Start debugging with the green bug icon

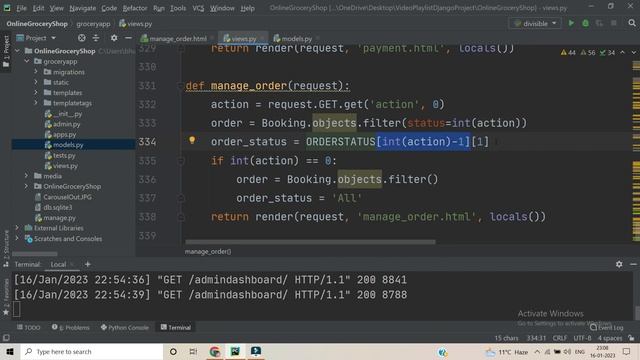(x=585, y=23)
